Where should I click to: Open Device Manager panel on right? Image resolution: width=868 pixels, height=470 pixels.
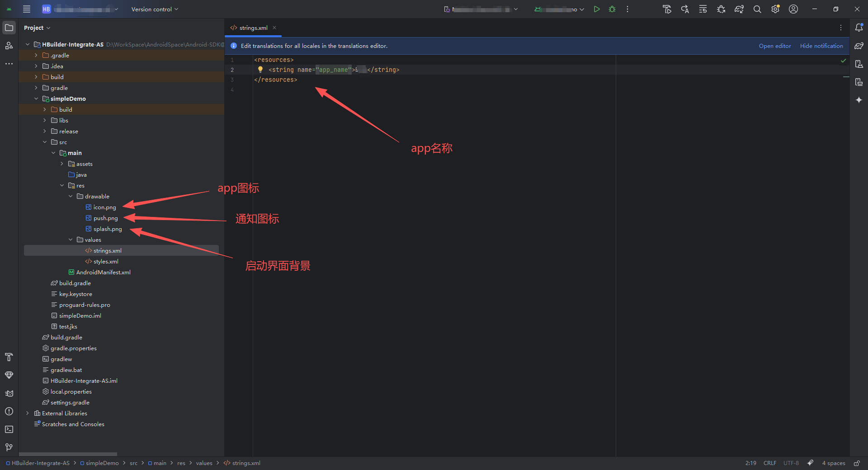click(859, 64)
